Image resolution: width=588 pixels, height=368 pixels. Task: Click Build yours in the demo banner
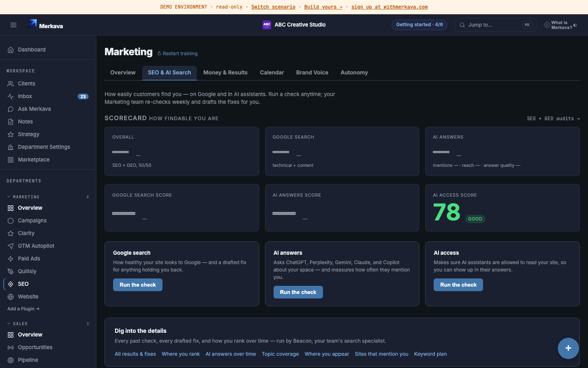click(323, 7)
